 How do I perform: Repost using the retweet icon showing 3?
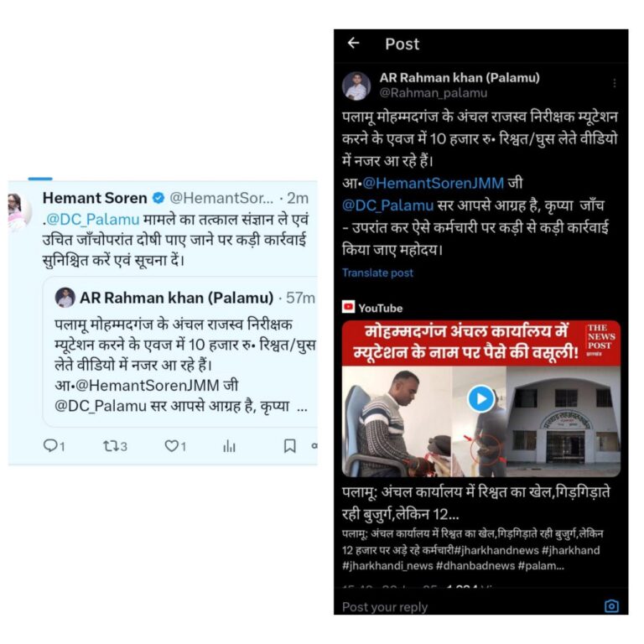click(x=115, y=446)
